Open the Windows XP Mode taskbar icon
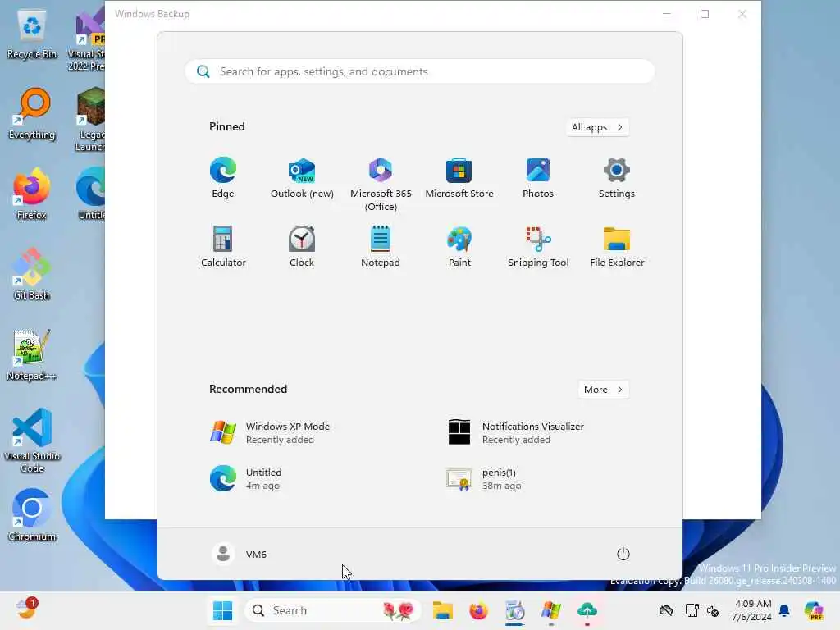Image resolution: width=840 pixels, height=630 pixels. point(550,610)
